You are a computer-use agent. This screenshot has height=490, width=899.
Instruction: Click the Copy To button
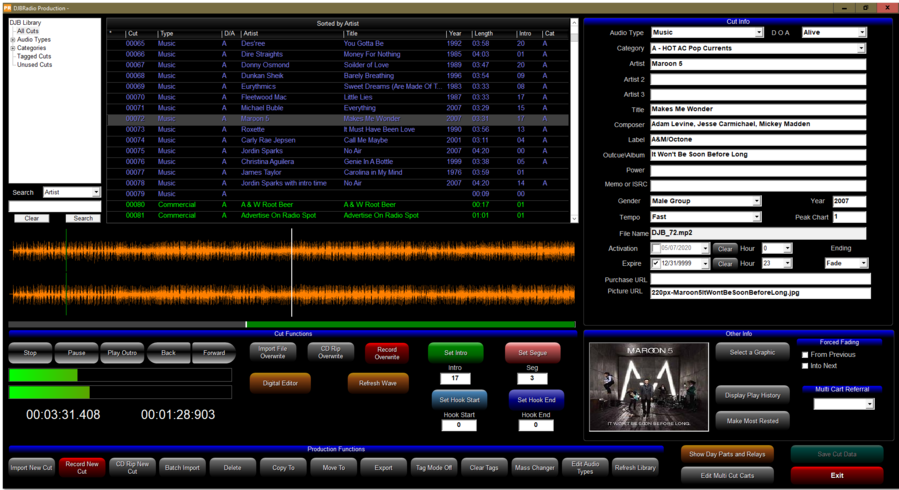pos(283,468)
